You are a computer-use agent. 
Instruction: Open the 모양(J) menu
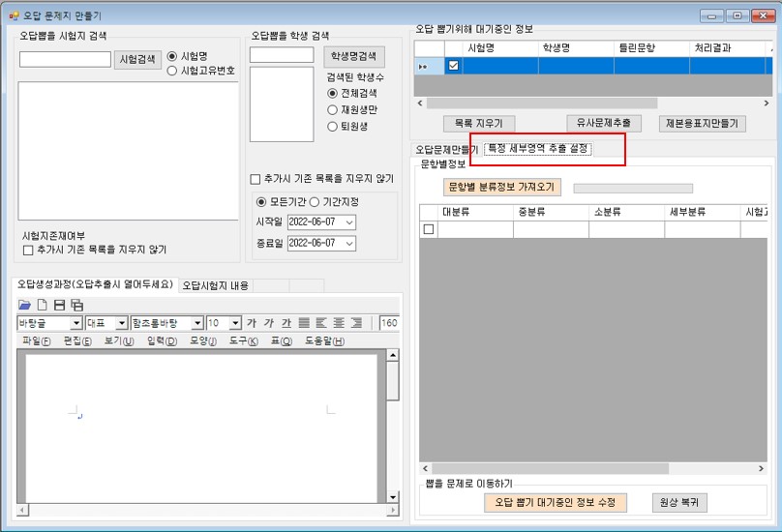(x=203, y=341)
